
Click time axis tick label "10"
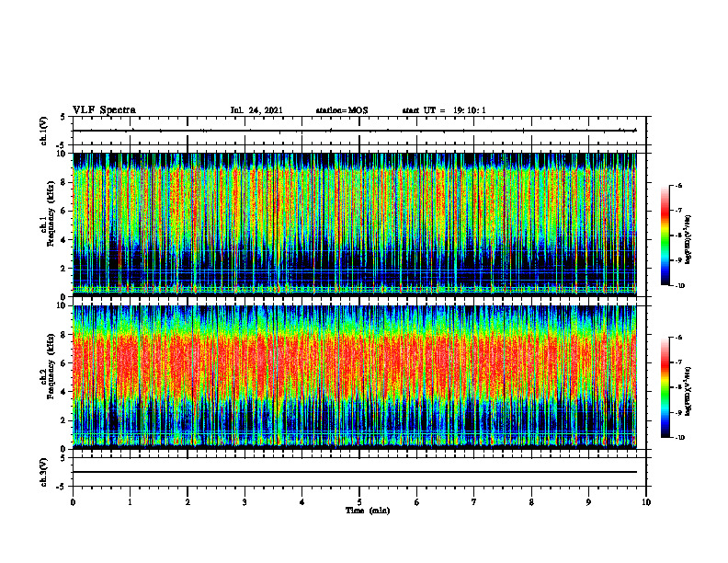(646, 502)
